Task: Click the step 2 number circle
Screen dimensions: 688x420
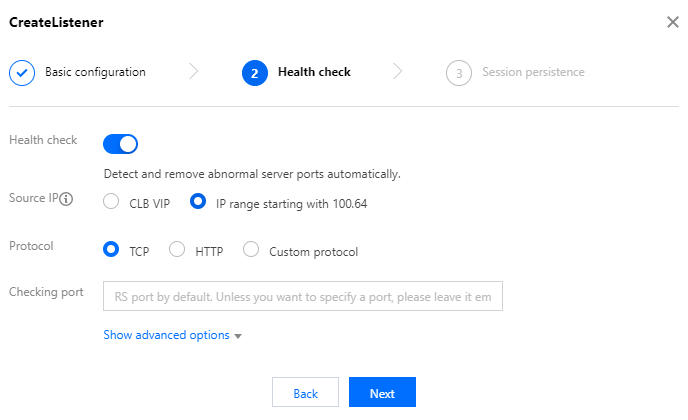Action: (255, 73)
